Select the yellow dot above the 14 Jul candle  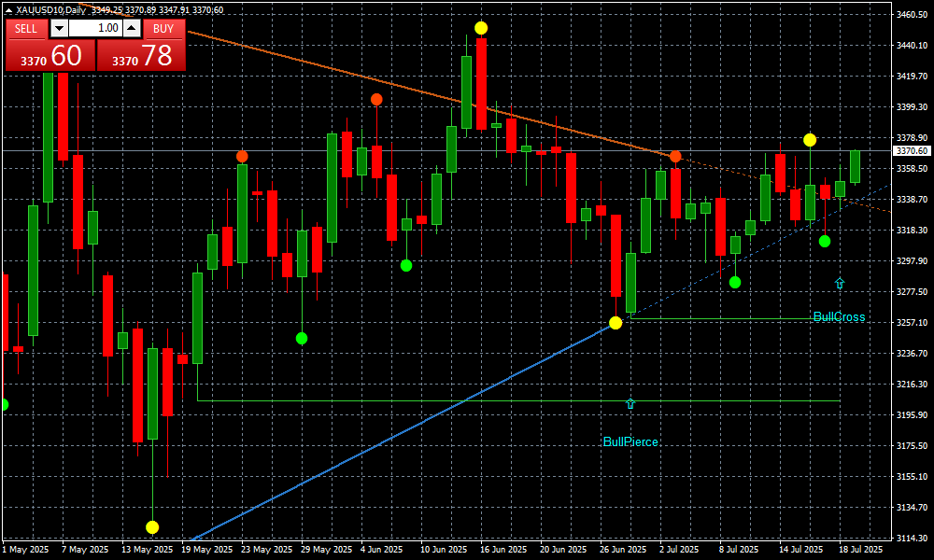point(810,140)
